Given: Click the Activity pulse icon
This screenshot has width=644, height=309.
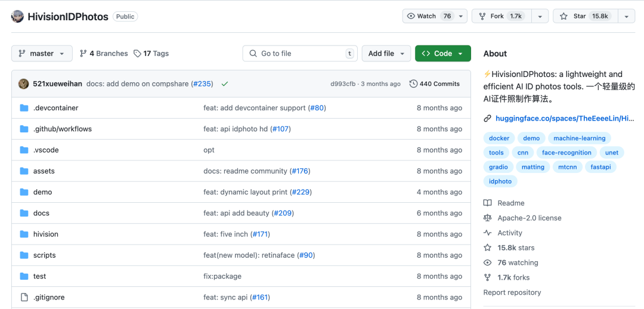Looking at the screenshot, I should [488, 233].
